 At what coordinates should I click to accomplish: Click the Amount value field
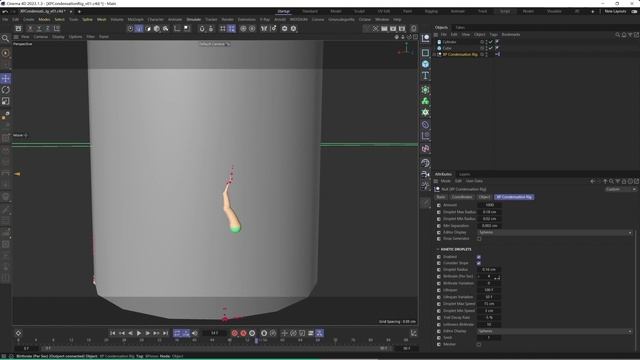[489, 205]
